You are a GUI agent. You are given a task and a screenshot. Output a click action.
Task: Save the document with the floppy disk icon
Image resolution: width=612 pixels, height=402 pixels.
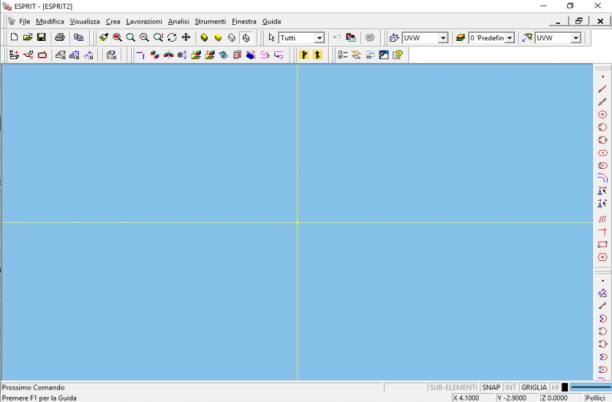point(41,37)
